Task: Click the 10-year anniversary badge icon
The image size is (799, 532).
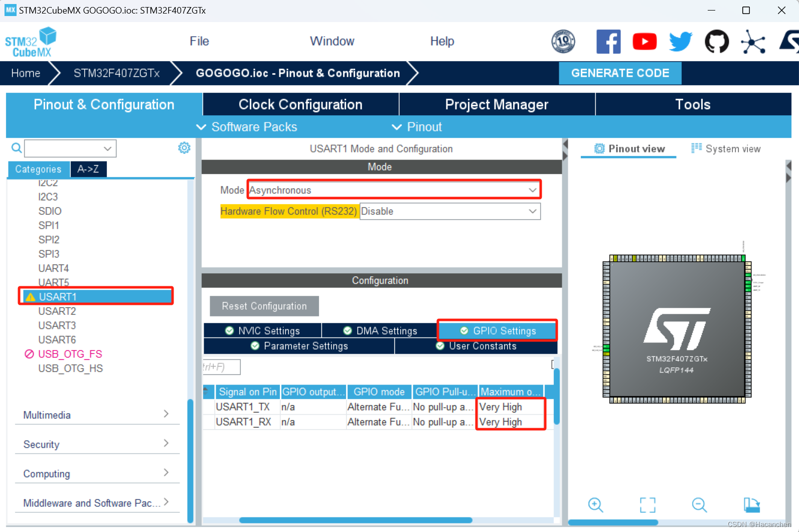Action: (x=563, y=42)
